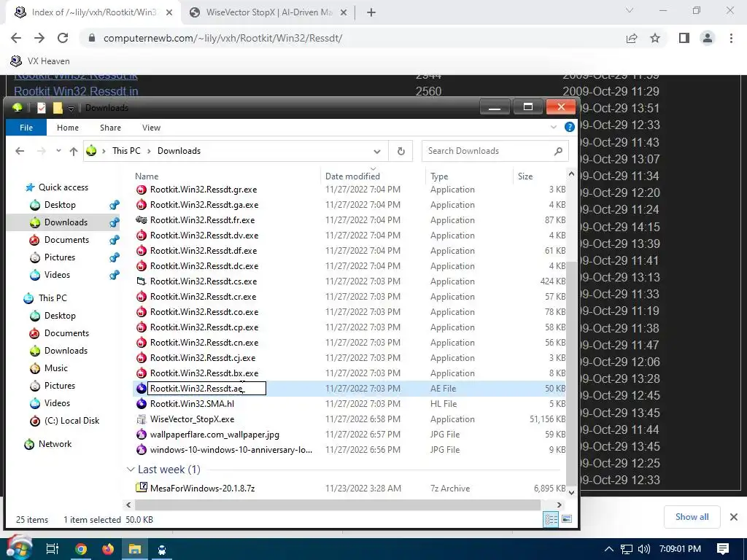Switch to large icons view
Screen dimensions: 747x560
tap(567, 519)
